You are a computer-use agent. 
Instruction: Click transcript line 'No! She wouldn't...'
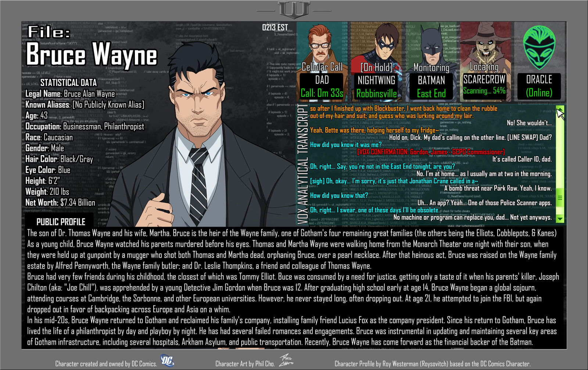tap(529, 123)
